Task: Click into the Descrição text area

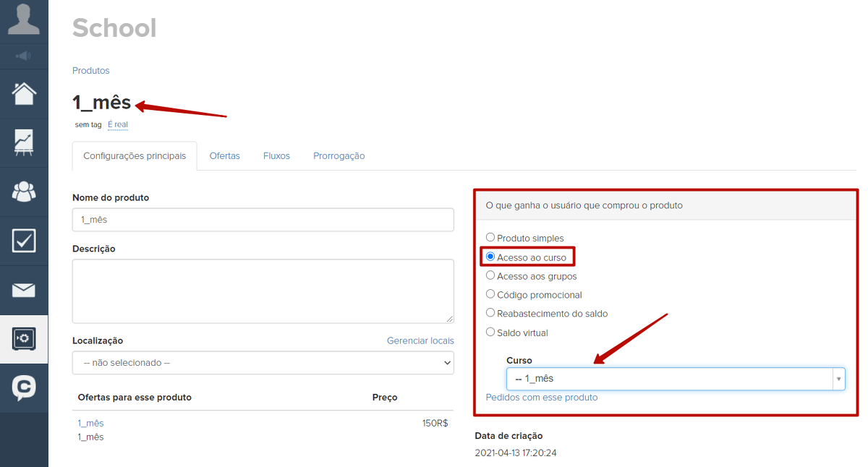Action: pos(263,291)
